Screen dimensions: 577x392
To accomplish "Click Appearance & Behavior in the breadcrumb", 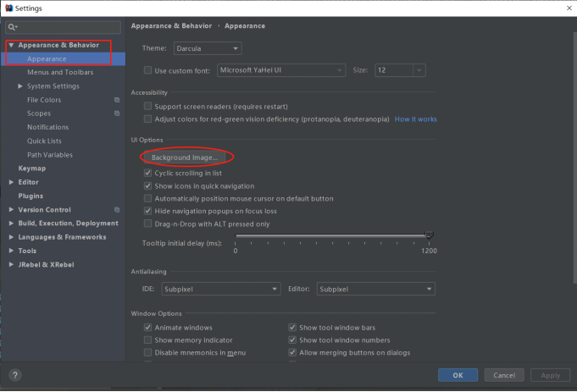I will coord(171,25).
